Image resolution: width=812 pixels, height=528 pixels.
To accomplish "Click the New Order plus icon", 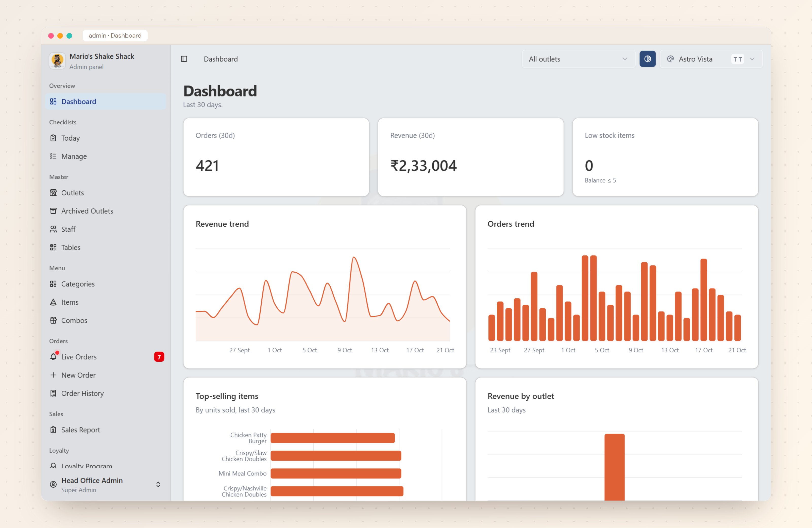I will [x=53, y=375].
